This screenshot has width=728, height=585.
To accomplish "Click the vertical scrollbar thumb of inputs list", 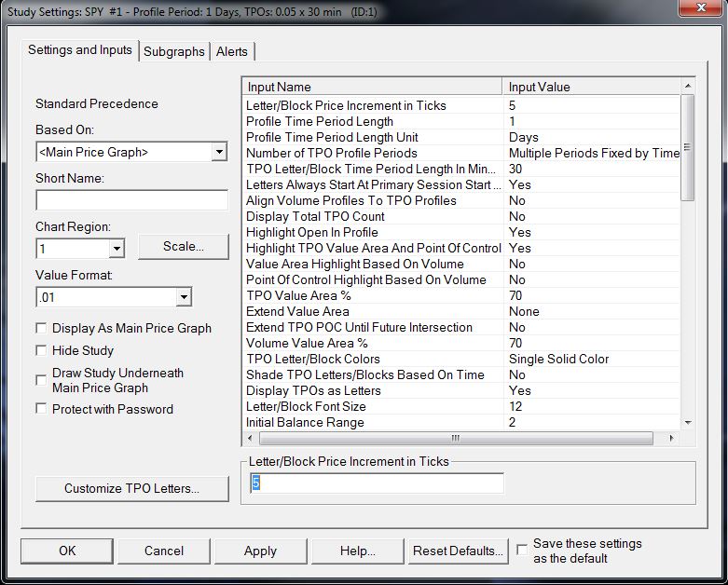I will click(x=688, y=147).
